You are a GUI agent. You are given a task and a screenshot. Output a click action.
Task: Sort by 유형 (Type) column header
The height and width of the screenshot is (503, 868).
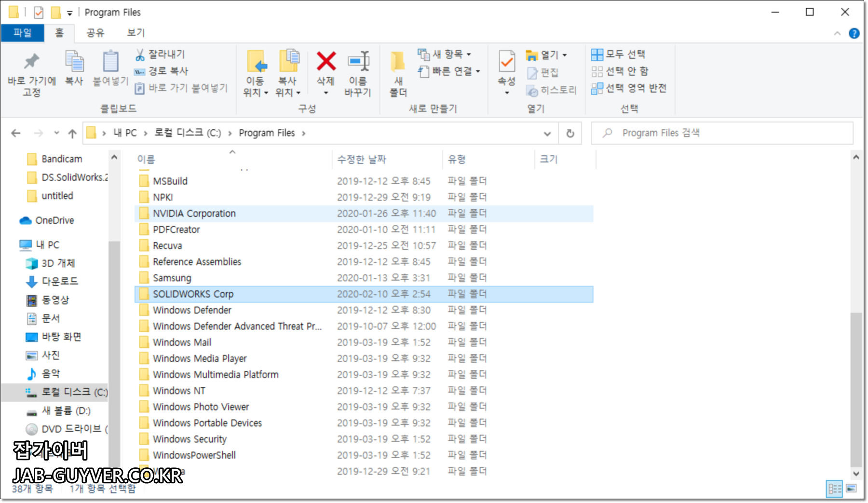point(457,159)
